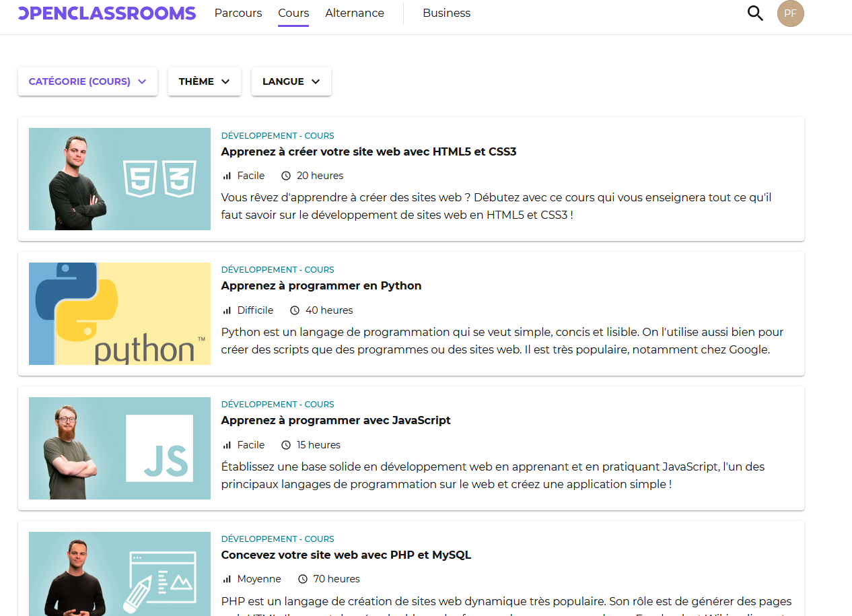Switch to the Parcours tab
The width and height of the screenshot is (852, 616).
click(x=238, y=13)
